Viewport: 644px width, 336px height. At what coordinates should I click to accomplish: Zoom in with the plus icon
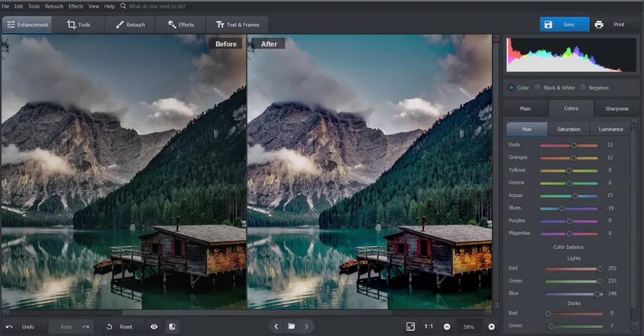pos(491,326)
